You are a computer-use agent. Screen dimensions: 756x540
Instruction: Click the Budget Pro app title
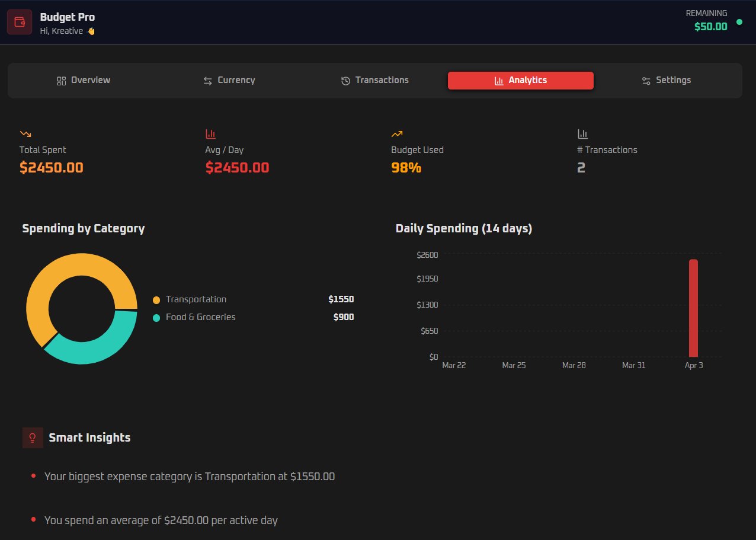click(x=68, y=17)
